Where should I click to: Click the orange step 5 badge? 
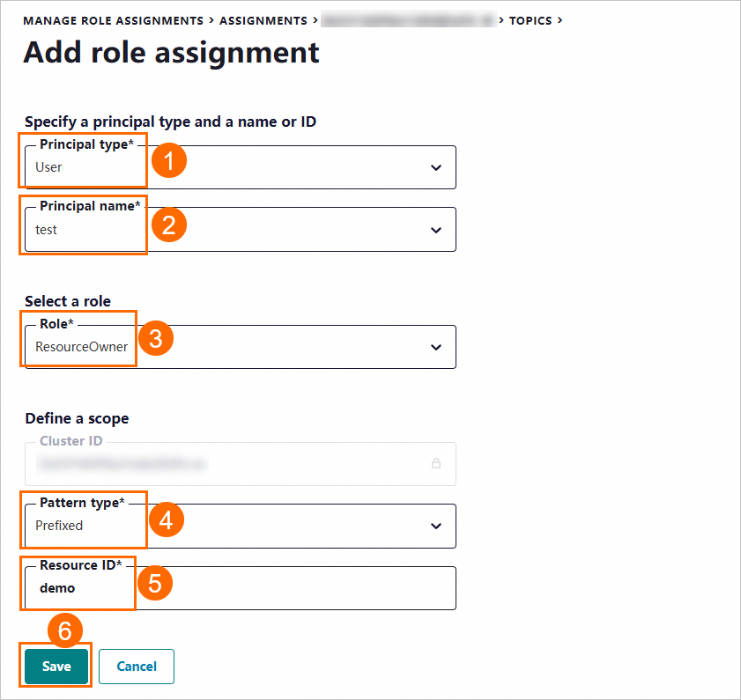pos(154,582)
